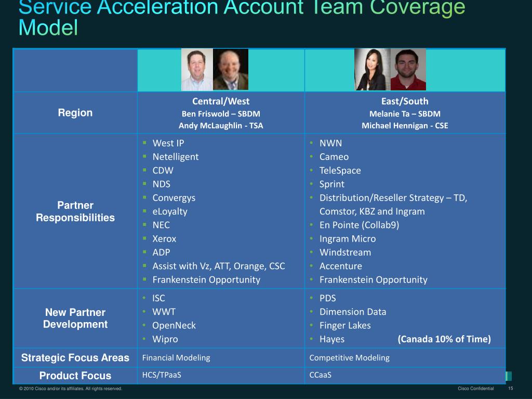This screenshot has height=399, width=532.
Task: Click 'ADP' bullet
Action: [x=161, y=252]
